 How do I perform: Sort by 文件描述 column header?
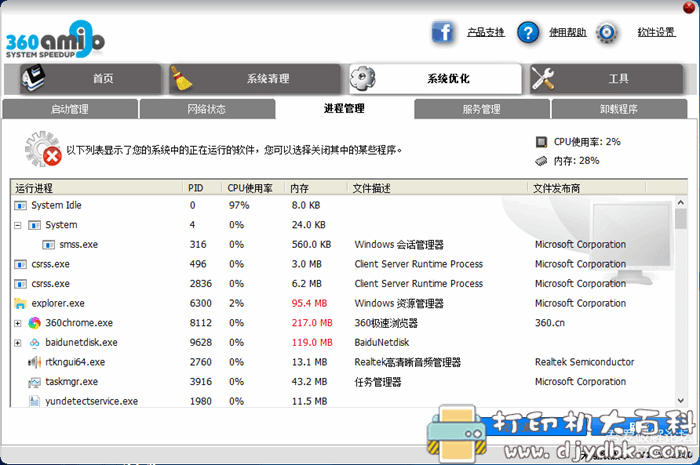pos(438,188)
